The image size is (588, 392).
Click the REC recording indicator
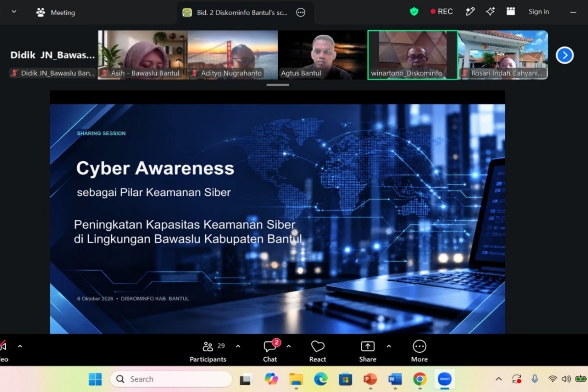click(441, 12)
